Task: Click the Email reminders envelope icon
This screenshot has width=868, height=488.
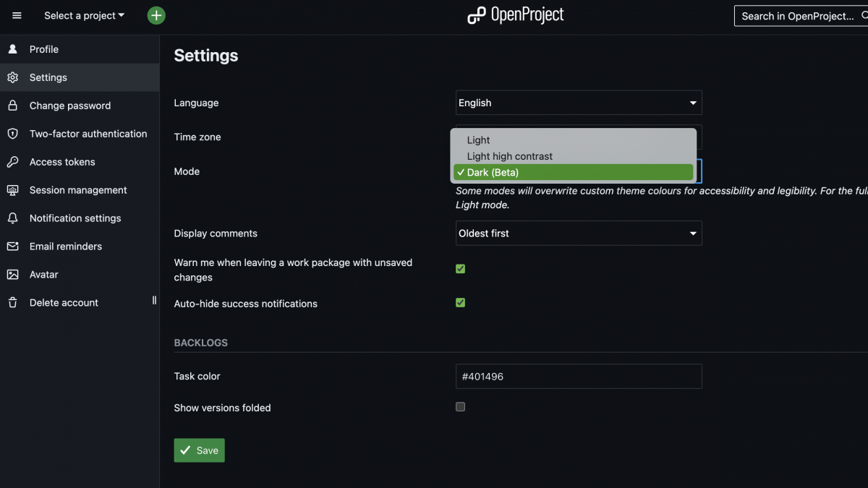Action: tap(12, 247)
